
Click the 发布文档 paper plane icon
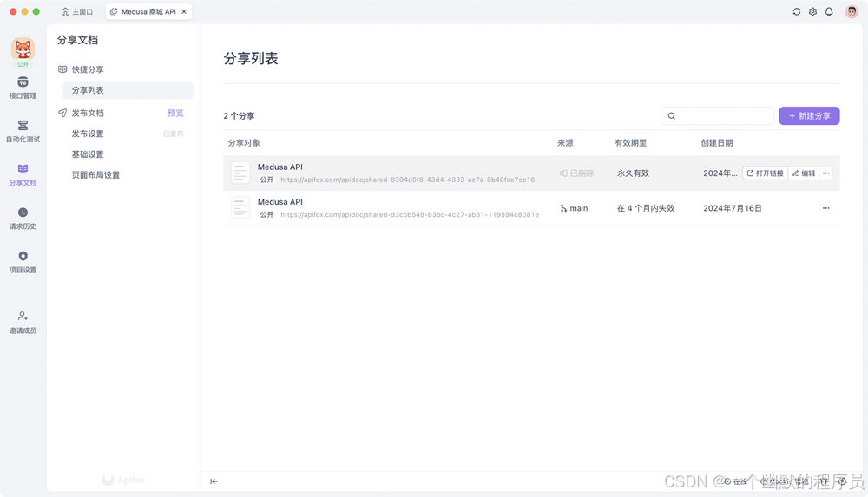coord(62,113)
